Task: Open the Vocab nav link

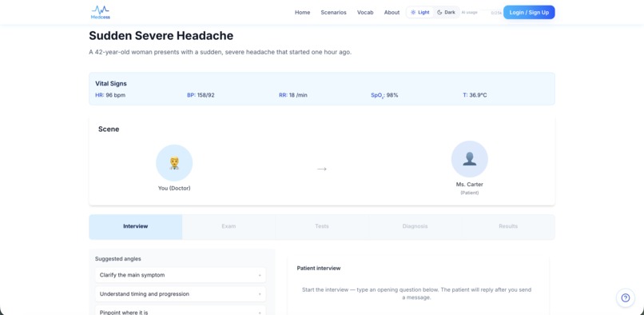Action: pyautogui.click(x=365, y=12)
